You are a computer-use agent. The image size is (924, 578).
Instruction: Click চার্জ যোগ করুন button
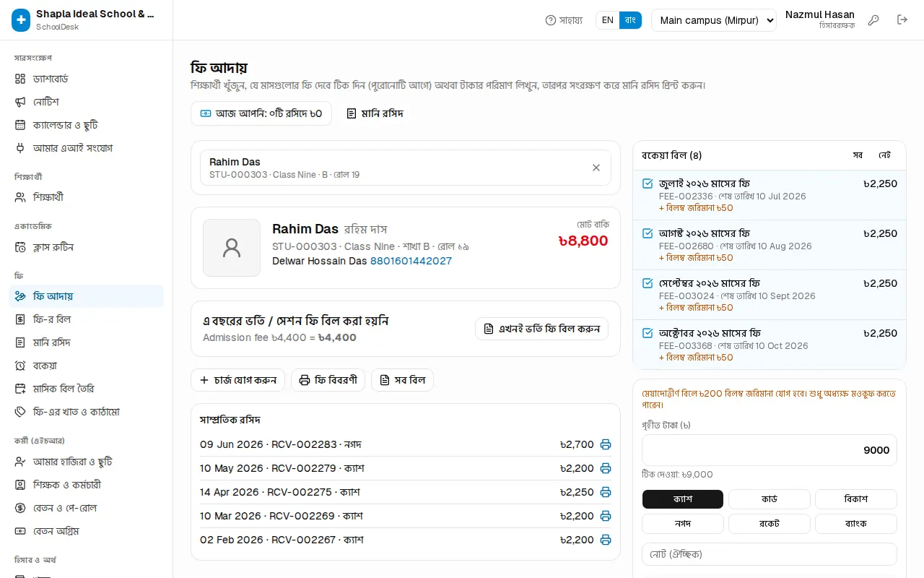click(x=237, y=380)
